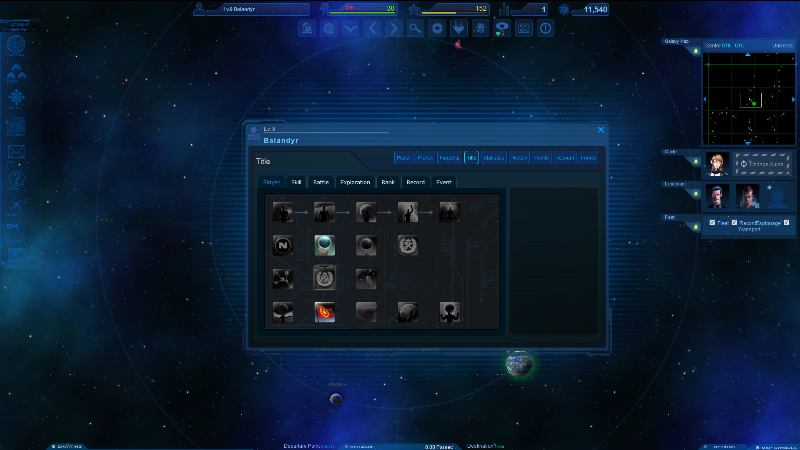Select the second lieutenant portrait
Screen dimensions: 800x450
pyautogui.click(x=747, y=197)
